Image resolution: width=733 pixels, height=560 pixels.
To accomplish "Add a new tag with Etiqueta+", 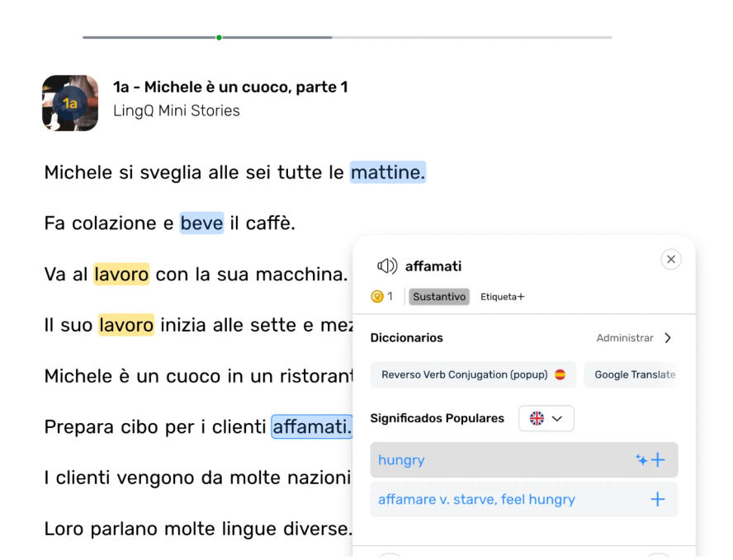I will [x=503, y=297].
